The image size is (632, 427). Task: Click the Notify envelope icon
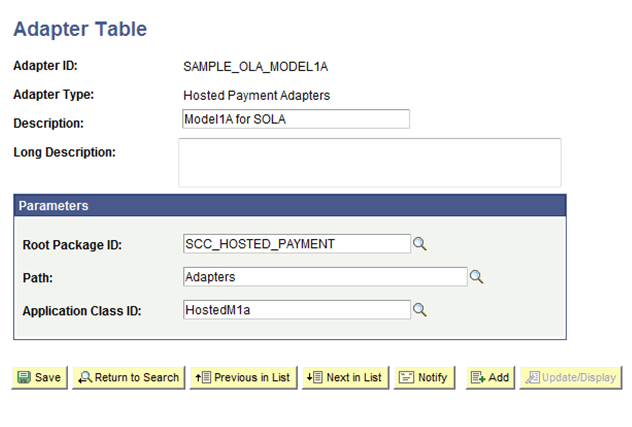(406, 377)
